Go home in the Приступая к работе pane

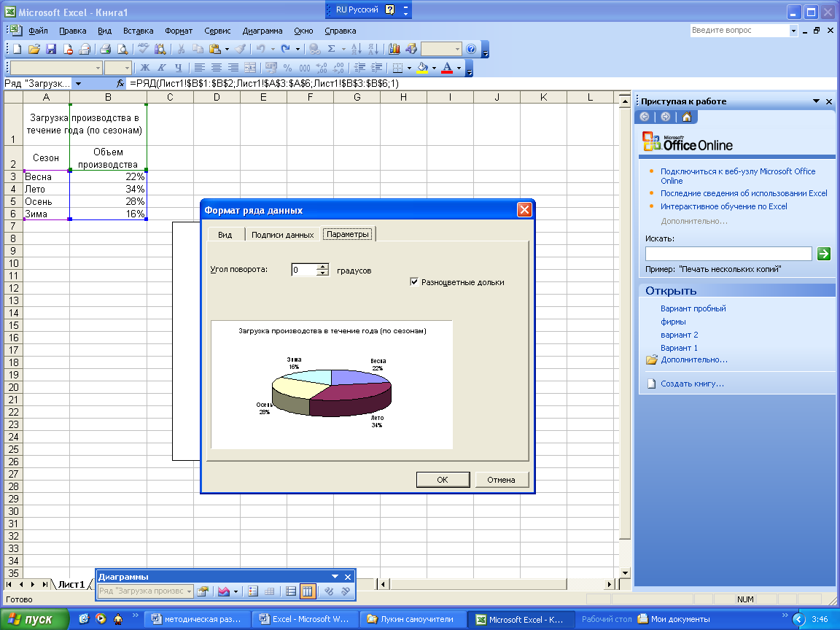[687, 117]
